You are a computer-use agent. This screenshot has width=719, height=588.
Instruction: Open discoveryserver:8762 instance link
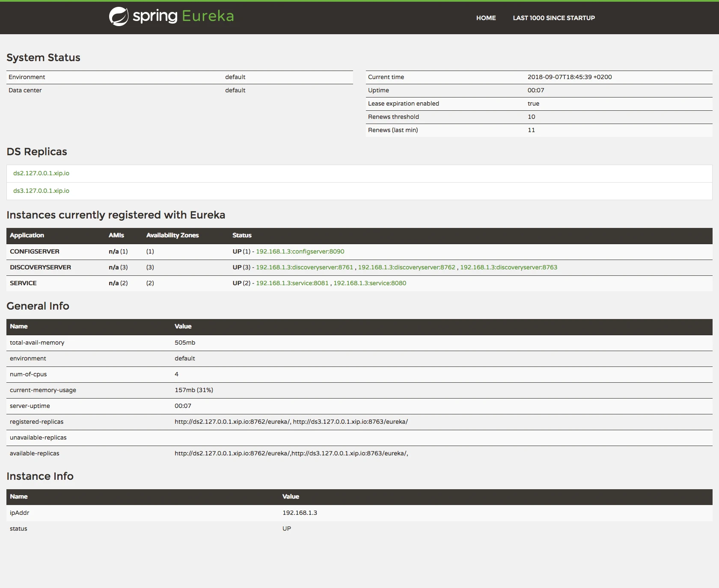(407, 267)
